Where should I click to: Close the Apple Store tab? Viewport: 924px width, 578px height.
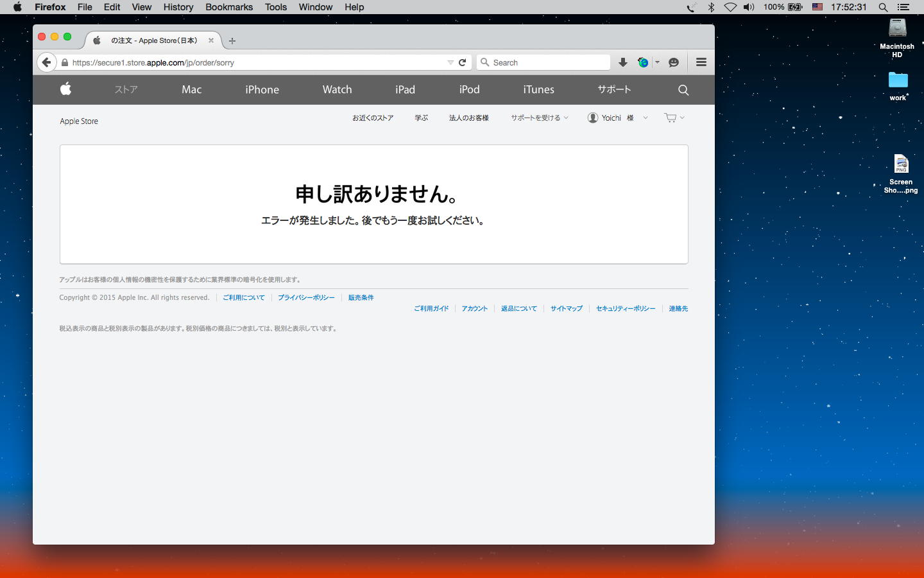pos(211,40)
